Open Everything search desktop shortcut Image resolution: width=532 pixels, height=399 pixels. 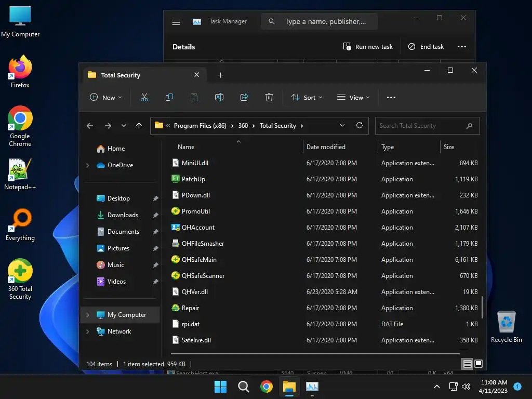click(x=20, y=224)
